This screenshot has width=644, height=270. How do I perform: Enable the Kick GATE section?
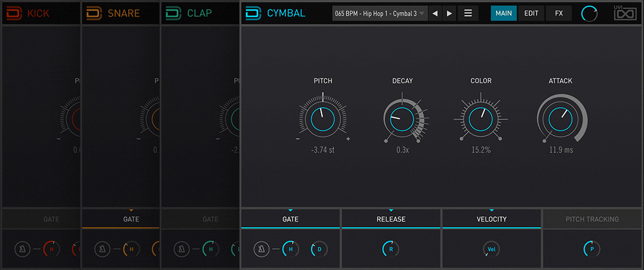tap(41, 219)
